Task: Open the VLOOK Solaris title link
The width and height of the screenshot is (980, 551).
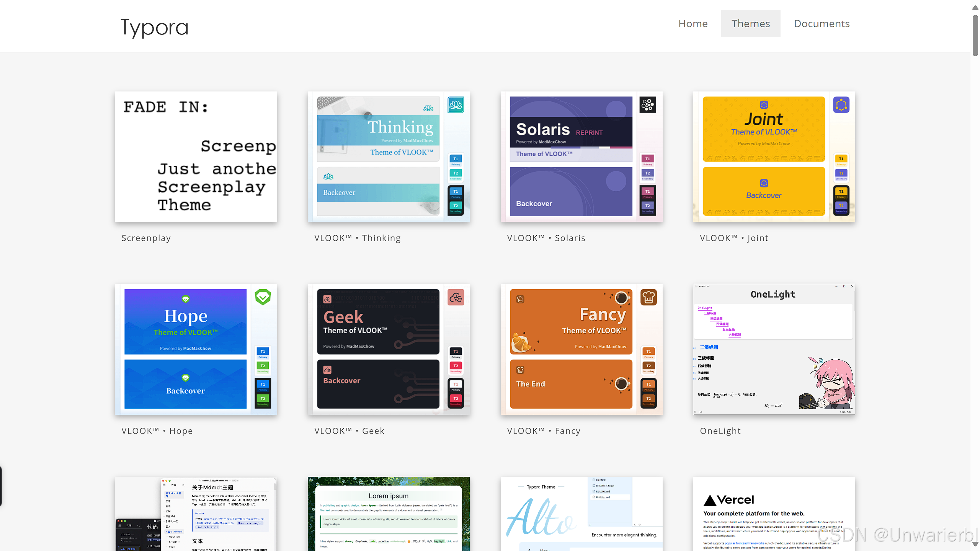Action: tap(546, 238)
